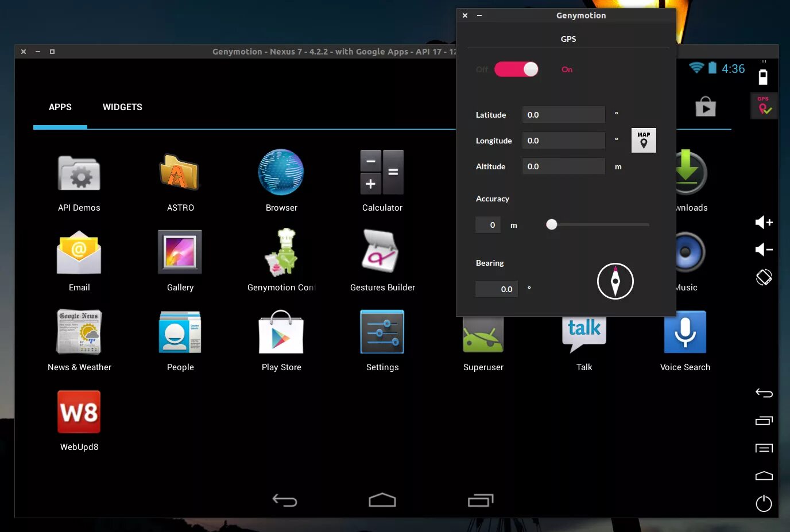Click Genymotion volume down icon
Screen dimensions: 790x532
764,250
